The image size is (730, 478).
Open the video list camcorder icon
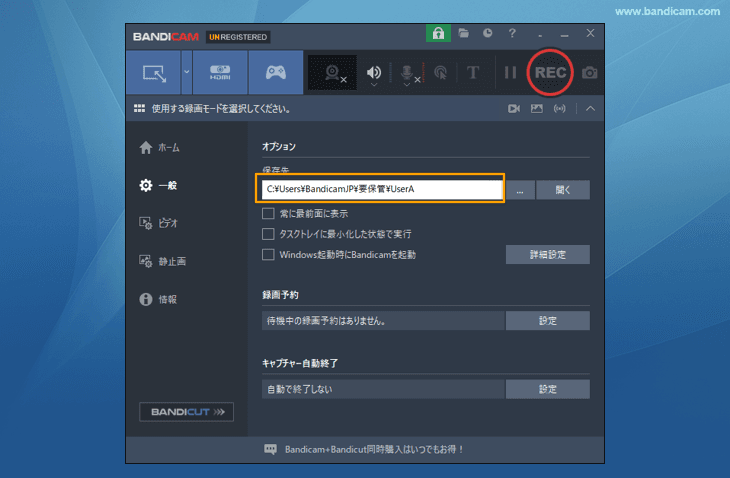coord(514,108)
